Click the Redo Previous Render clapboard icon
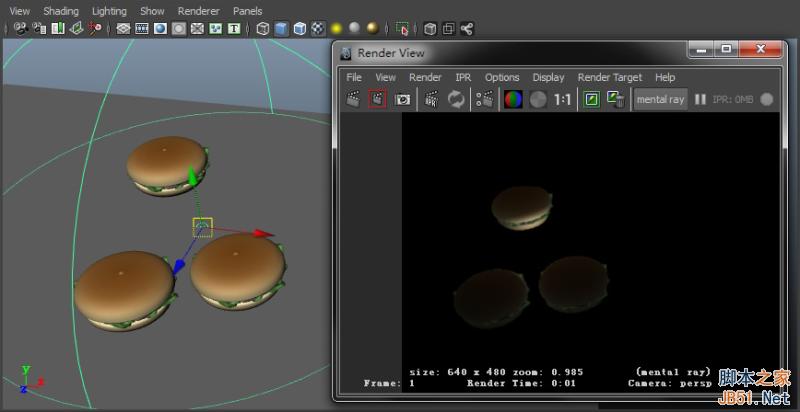 point(353,99)
